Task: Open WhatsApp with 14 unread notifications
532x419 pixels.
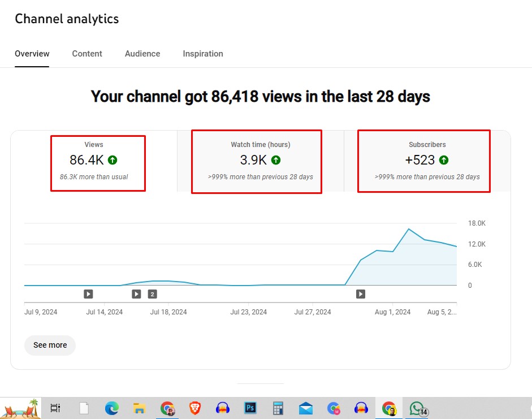Action: point(417,408)
